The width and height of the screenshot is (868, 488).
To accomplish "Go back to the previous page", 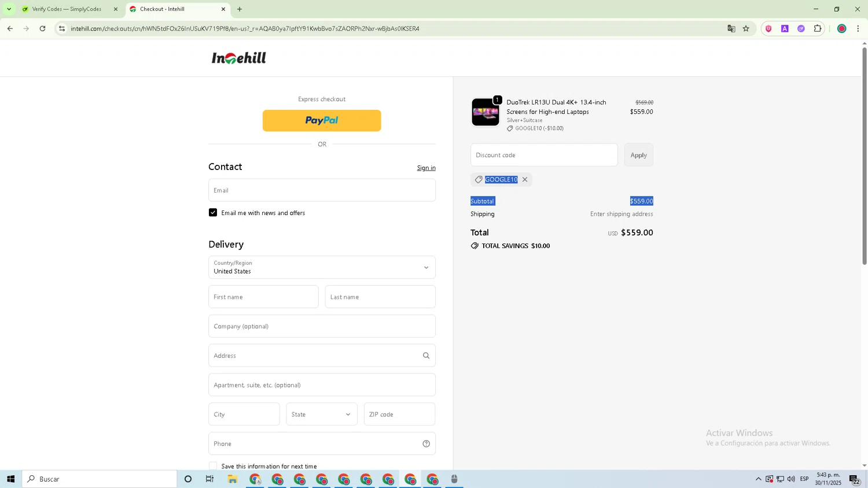I will (10, 28).
